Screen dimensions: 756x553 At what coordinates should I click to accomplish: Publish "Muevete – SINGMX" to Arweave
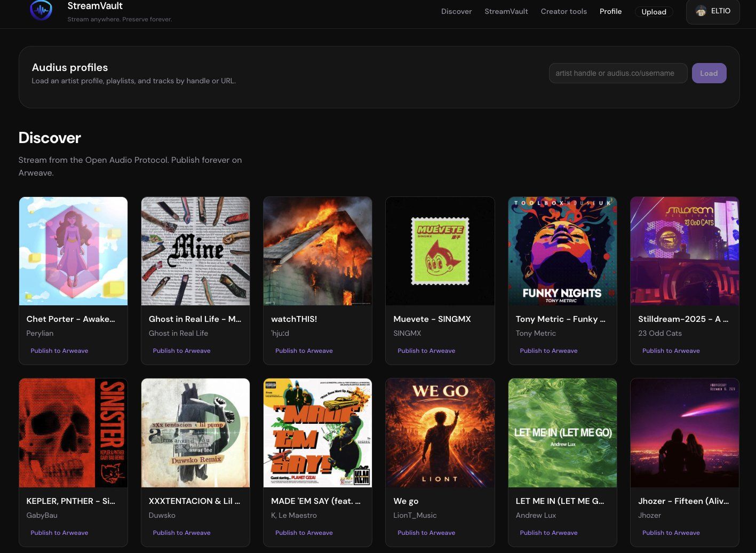coord(426,351)
